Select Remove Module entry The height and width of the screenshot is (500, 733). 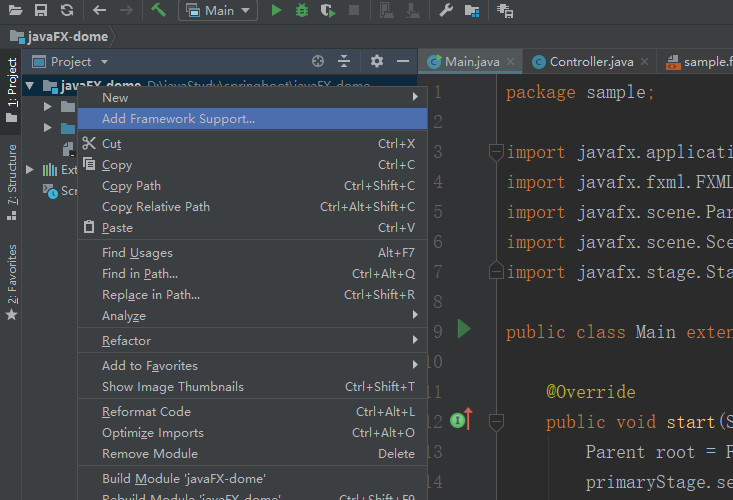pyautogui.click(x=252, y=453)
